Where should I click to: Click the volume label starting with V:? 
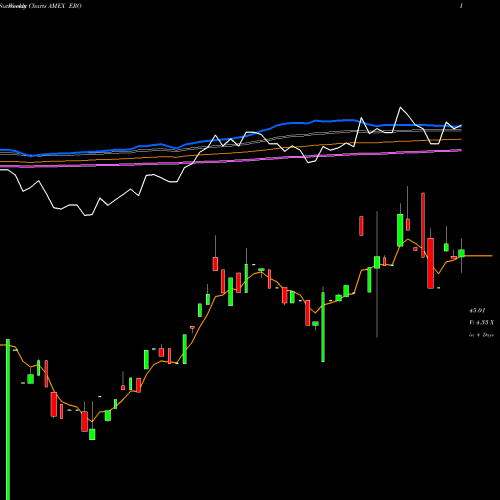coord(481,323)
